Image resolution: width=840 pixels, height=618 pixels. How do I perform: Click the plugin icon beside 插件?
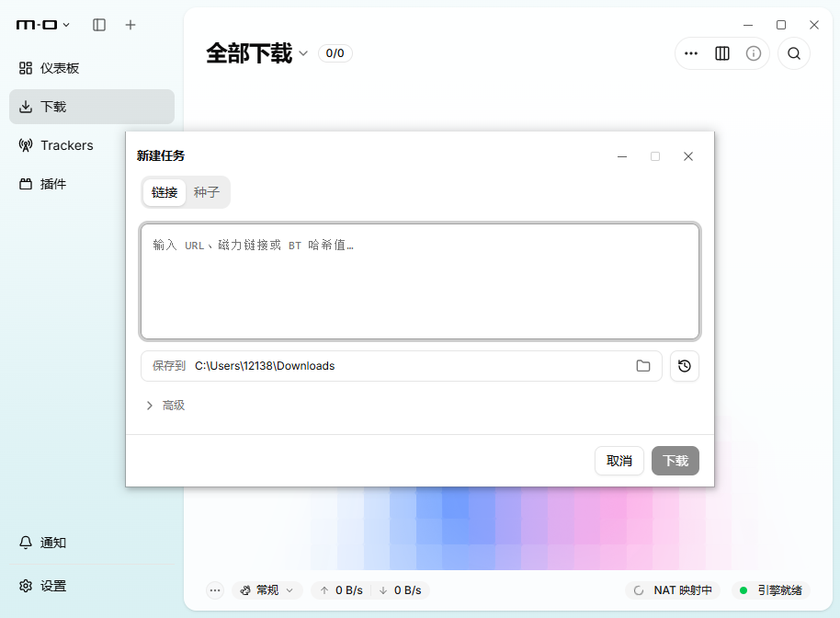click(x=26, y=184)
